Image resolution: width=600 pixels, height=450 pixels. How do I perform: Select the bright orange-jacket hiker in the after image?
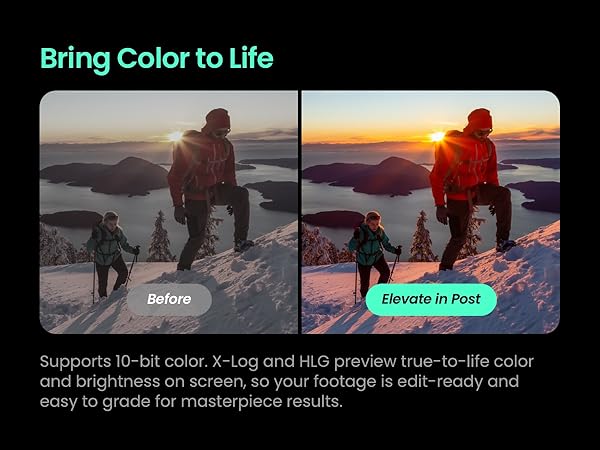click(471, 188)
